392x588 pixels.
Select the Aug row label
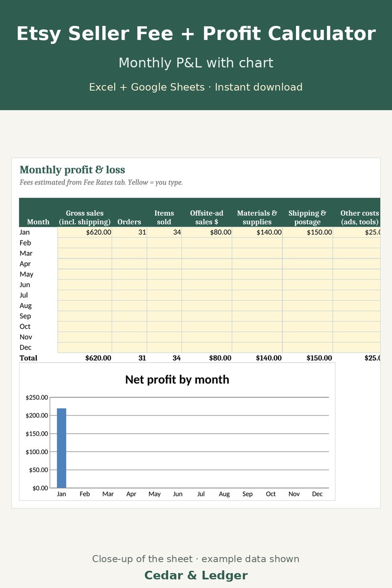pyautogui.click(x=25, y=306)
